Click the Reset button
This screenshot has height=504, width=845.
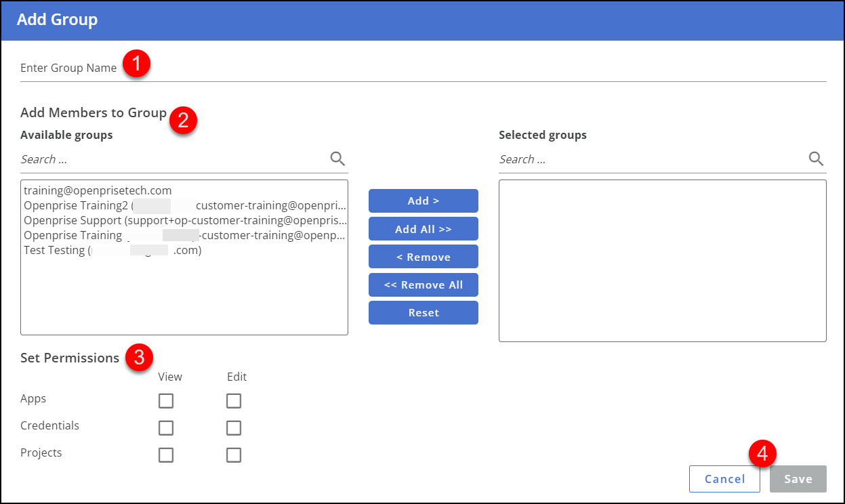423,312
